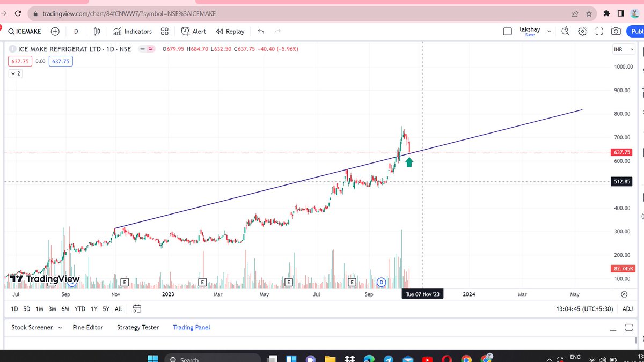
Task: Maximize the bottom panel
Action: pyautogui.click(x=629, y=328)
